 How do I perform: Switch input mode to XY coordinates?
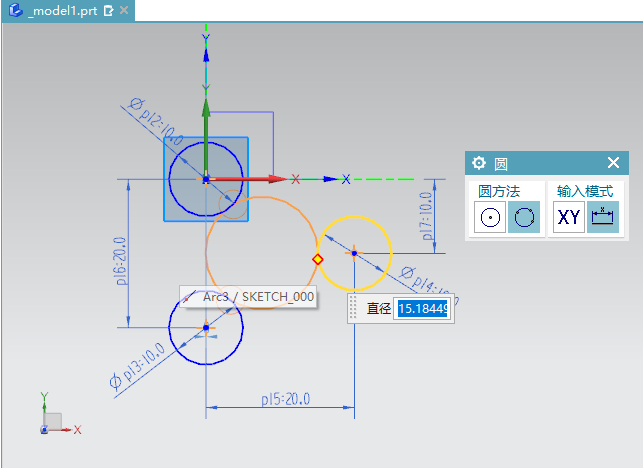569,217
